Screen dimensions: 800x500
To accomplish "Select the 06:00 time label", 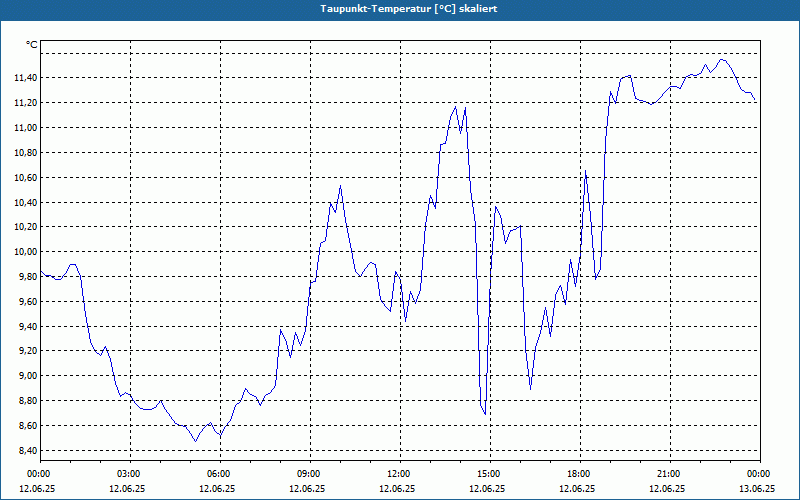I will coord(220,474).
